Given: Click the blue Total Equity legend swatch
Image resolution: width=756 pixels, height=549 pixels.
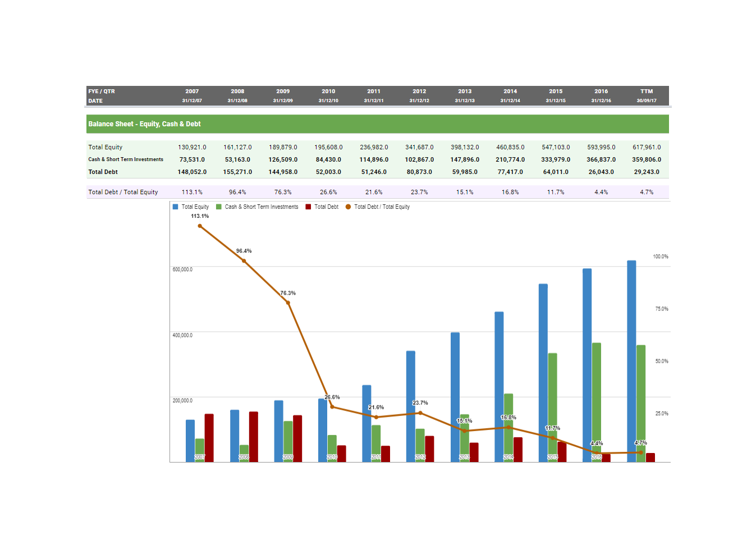Looking at the screenshot, I should pos(175,207).
